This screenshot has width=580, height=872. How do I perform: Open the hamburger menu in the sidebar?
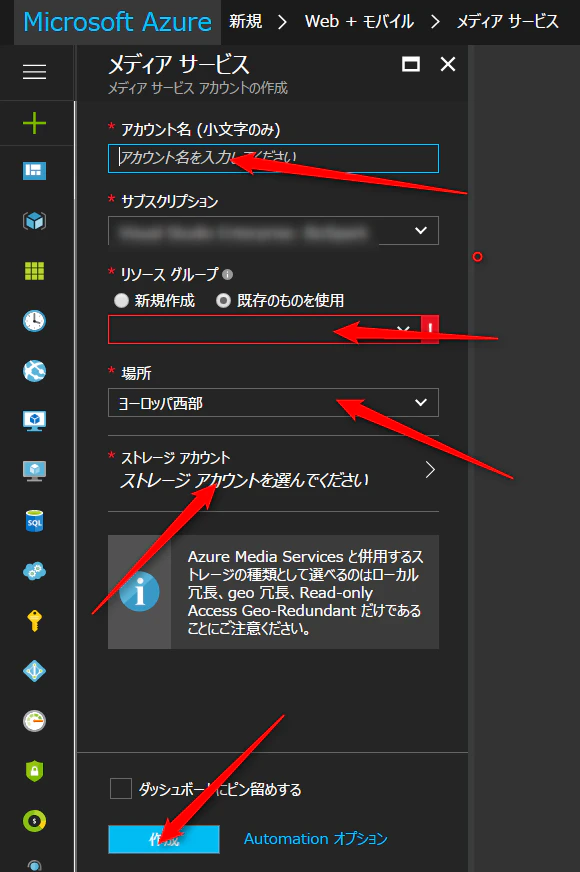point(34,72)
